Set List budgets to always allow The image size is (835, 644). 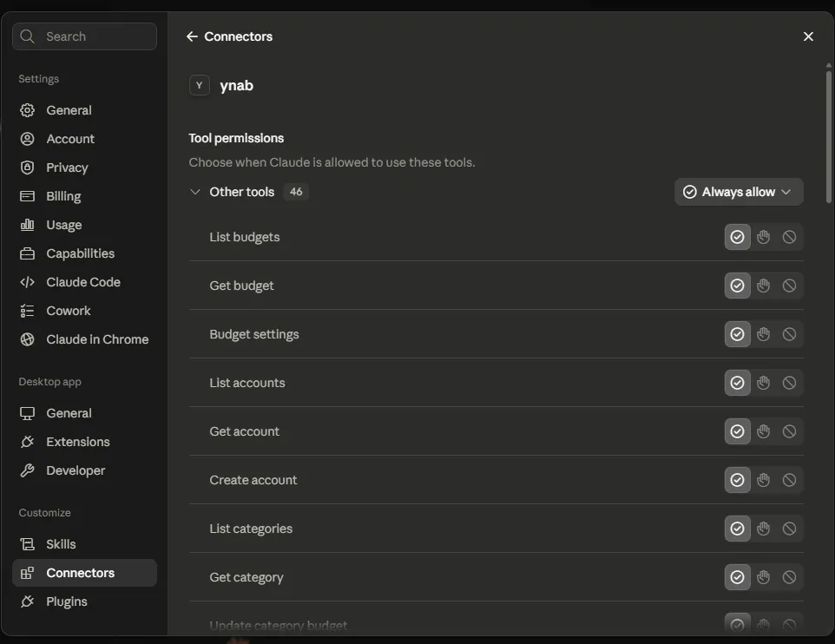coord(737,237)
